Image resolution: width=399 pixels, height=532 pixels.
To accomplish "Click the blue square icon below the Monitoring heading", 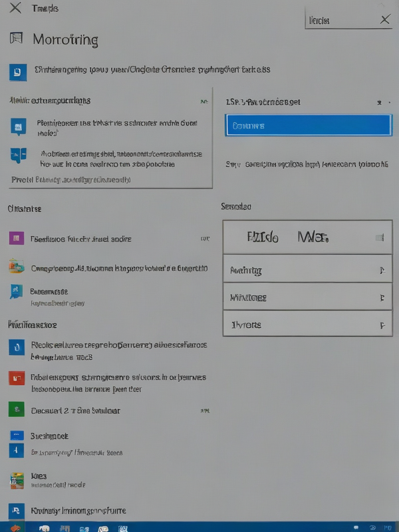I will click(18, 72).
